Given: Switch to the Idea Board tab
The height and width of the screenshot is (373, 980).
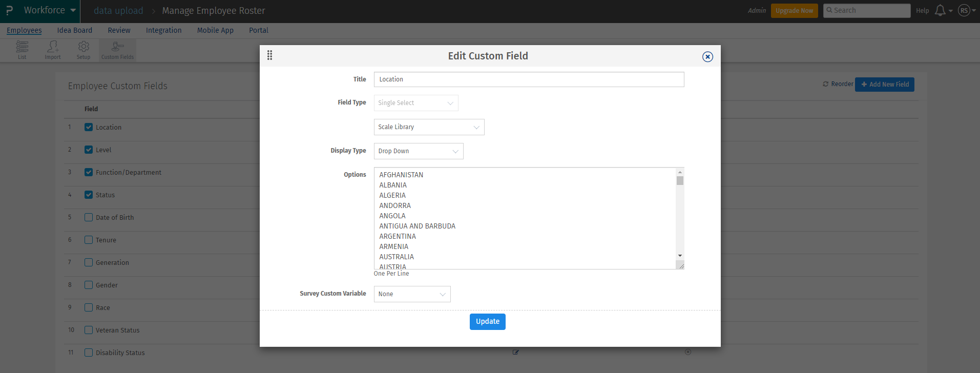Looking at the screenshot, I should point(75,30).
